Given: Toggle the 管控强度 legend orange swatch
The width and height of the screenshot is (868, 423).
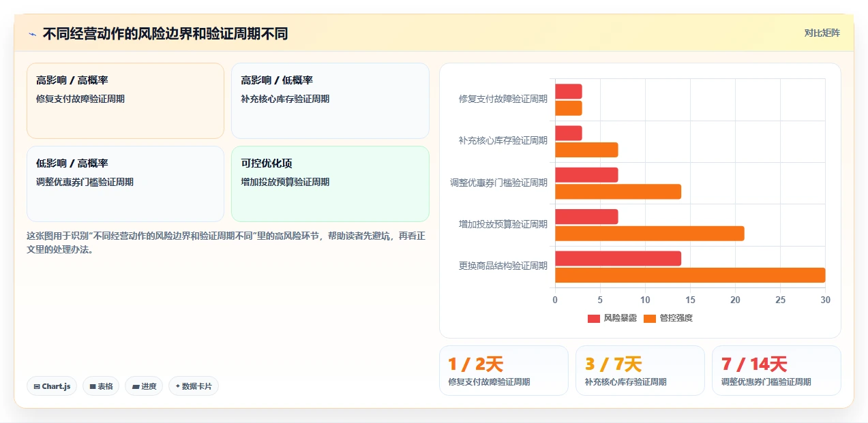Looking at the screenshot, I should click(x=650, y=318).
